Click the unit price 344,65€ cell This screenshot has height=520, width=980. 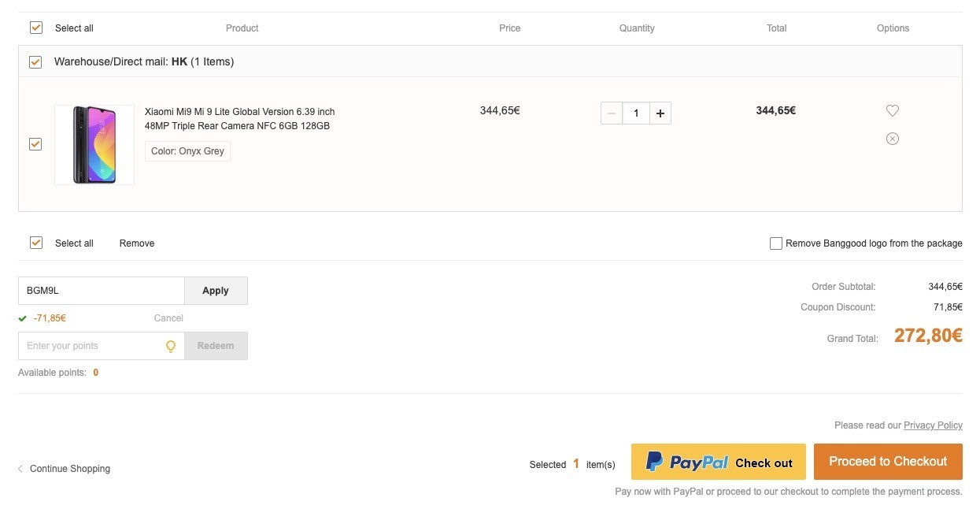pyautogui.click(x=500, y=111)
